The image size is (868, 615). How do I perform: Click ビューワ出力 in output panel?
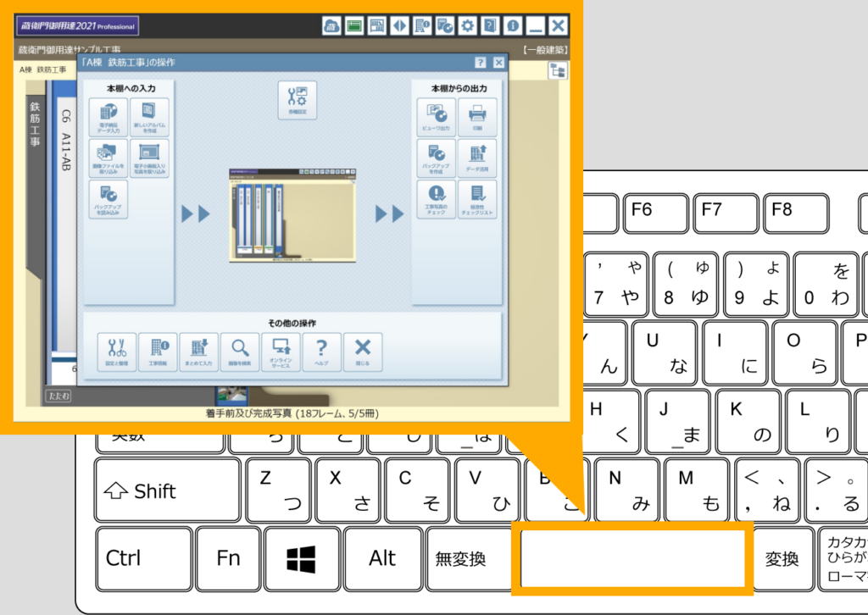point(437,118)
